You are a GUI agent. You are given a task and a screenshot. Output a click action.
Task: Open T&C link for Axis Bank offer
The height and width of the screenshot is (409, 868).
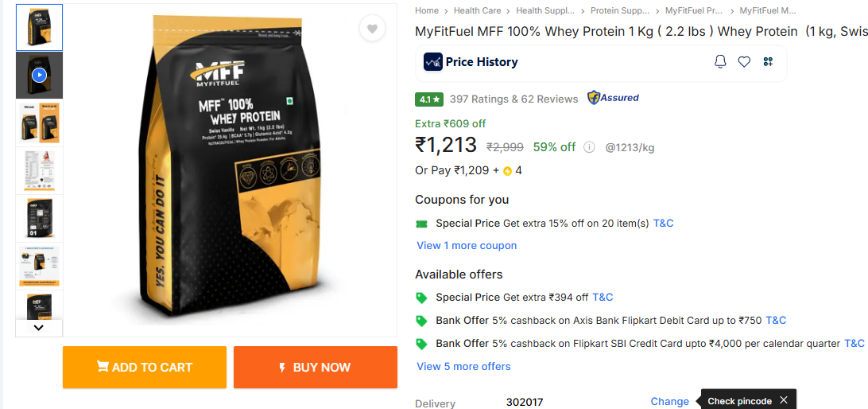click(x=776, y=321)
